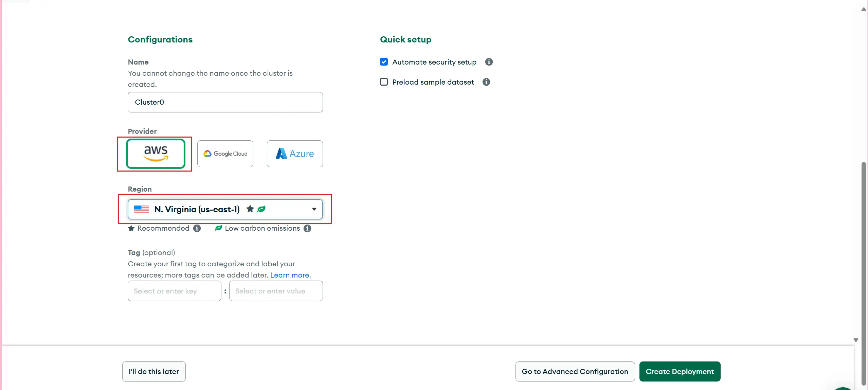Choose I'll do this later
868x390 pixels.
point(154,371)
